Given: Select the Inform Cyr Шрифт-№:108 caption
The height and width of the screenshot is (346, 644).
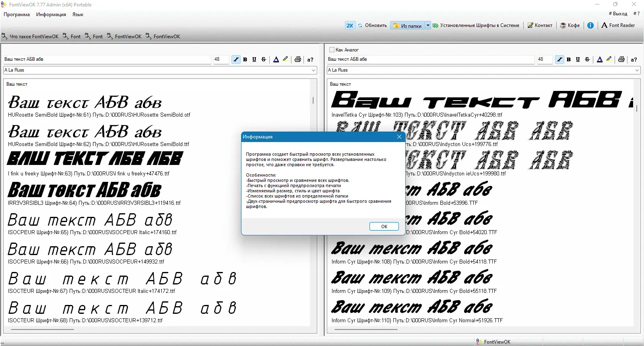Looking at the screenshot, I should [414, 262].
